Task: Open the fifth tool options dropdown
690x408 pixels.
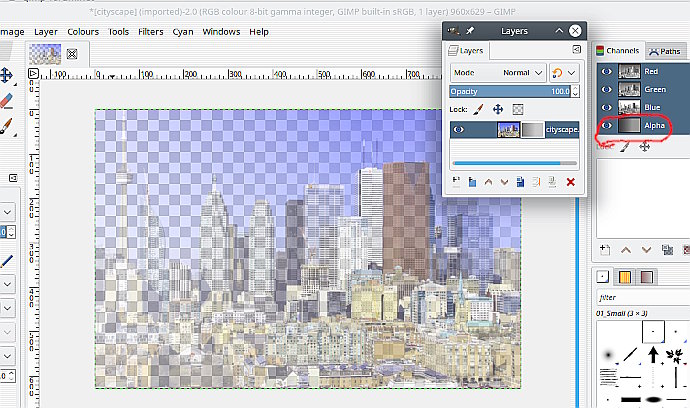Action: (x=7, y=356)
